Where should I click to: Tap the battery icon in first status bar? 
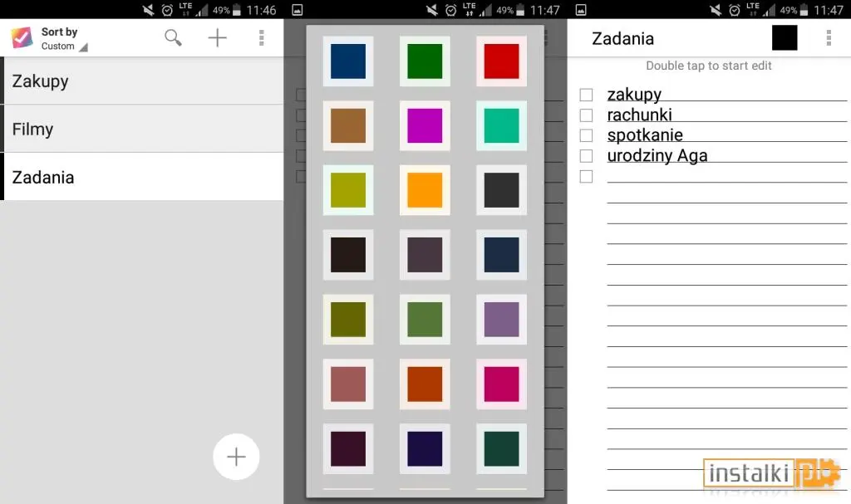pos(236,10)
